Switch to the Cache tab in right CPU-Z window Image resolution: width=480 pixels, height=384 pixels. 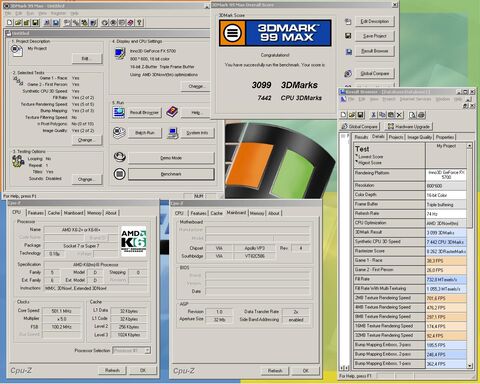click(x=216, y=213)
